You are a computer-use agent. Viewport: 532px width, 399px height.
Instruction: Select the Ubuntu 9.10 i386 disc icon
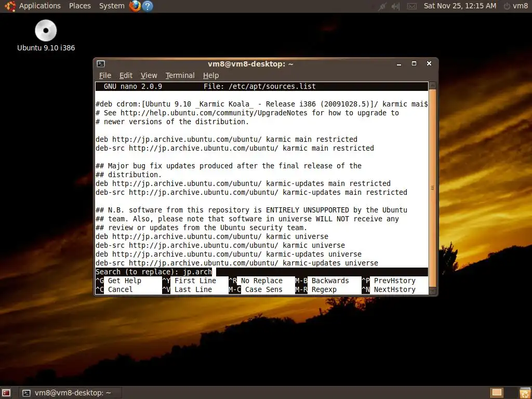(46, 35)
